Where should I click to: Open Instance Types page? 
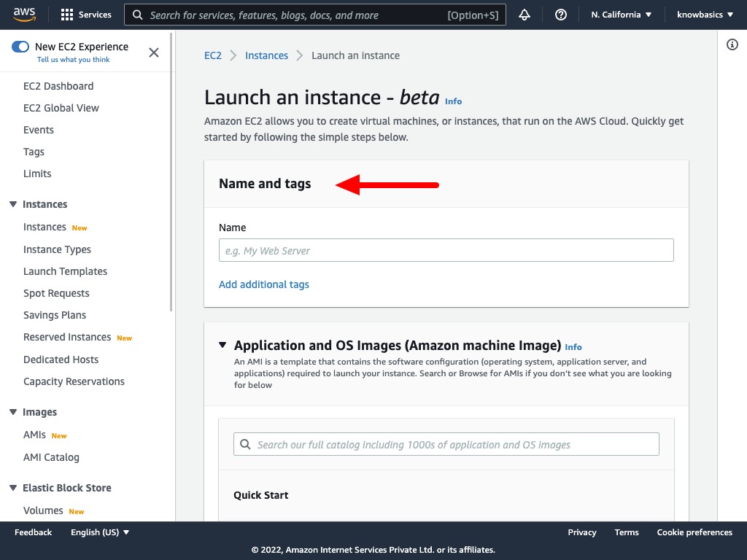tap(57, 249)
